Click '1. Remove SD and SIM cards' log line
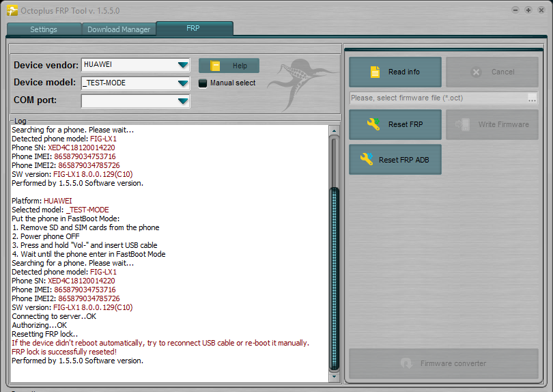Viewport: 553px width, 392px height. pos(85,227)
